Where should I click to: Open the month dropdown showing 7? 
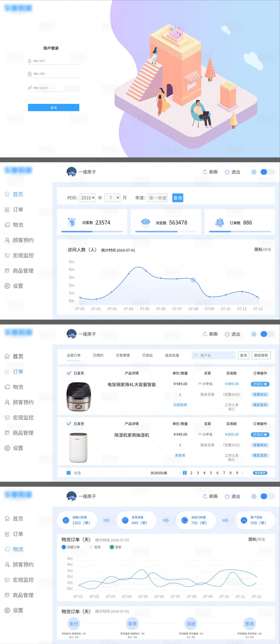pos(112,198)
